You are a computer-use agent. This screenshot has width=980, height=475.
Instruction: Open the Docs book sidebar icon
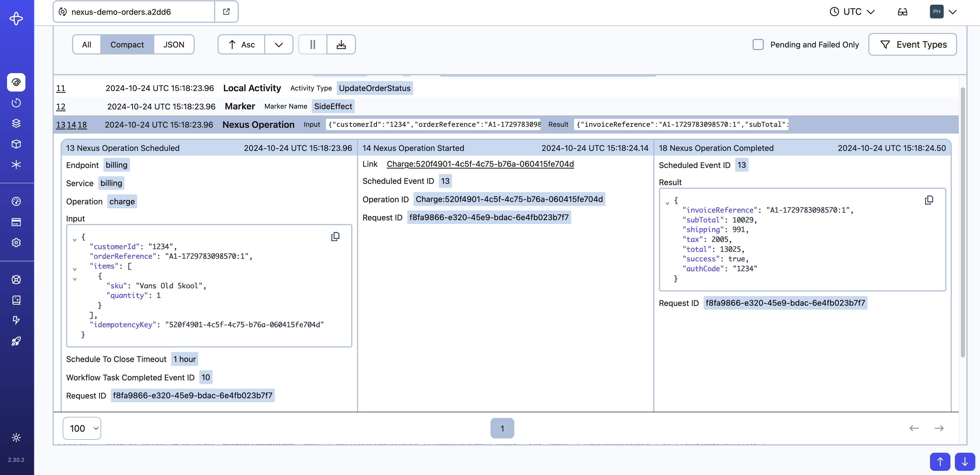(x=16, y=300)
